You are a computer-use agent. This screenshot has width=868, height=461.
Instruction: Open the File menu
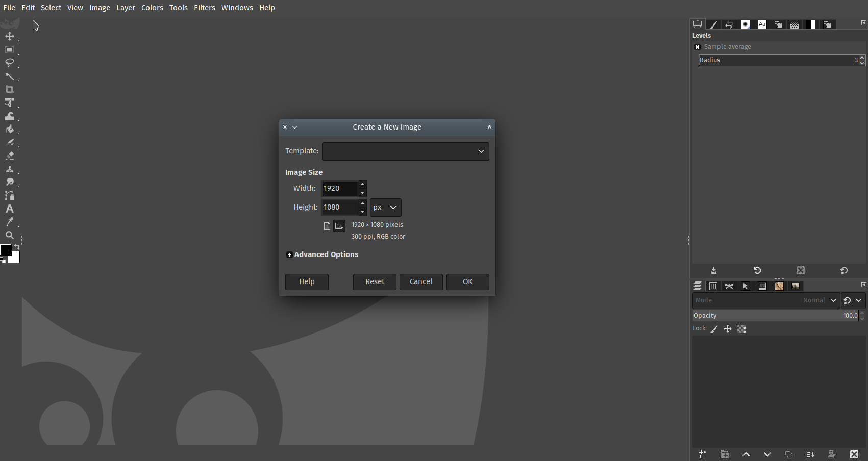(9, 8)
